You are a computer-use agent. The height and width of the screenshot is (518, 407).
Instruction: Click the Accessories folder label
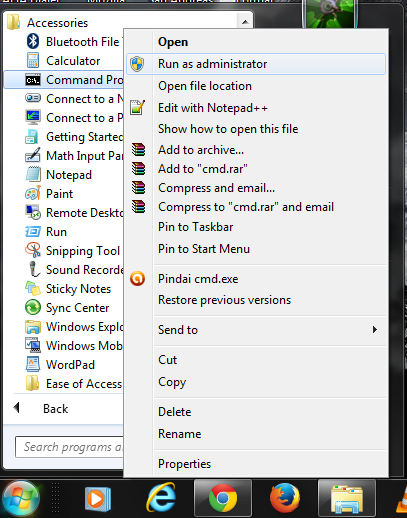coord(58,23)
